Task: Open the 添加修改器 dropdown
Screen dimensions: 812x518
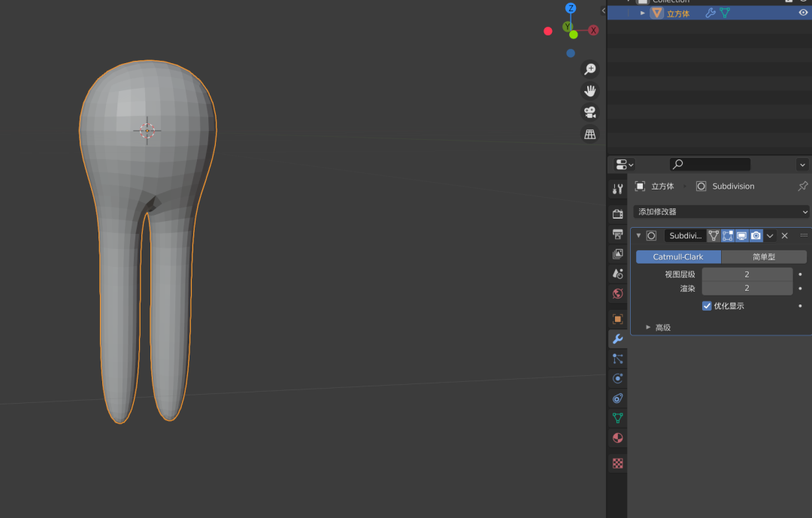Action: click(721, 212)
